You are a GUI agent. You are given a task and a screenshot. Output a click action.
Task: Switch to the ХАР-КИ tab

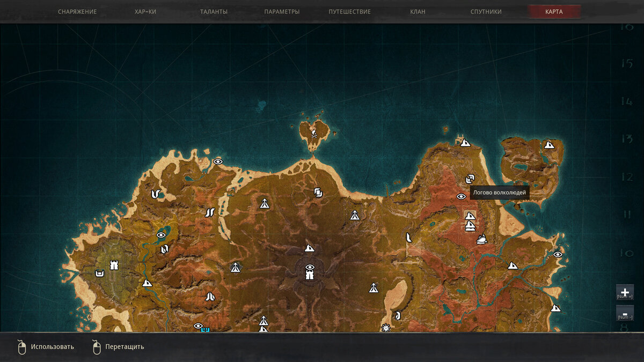click(x=145, y=12)
